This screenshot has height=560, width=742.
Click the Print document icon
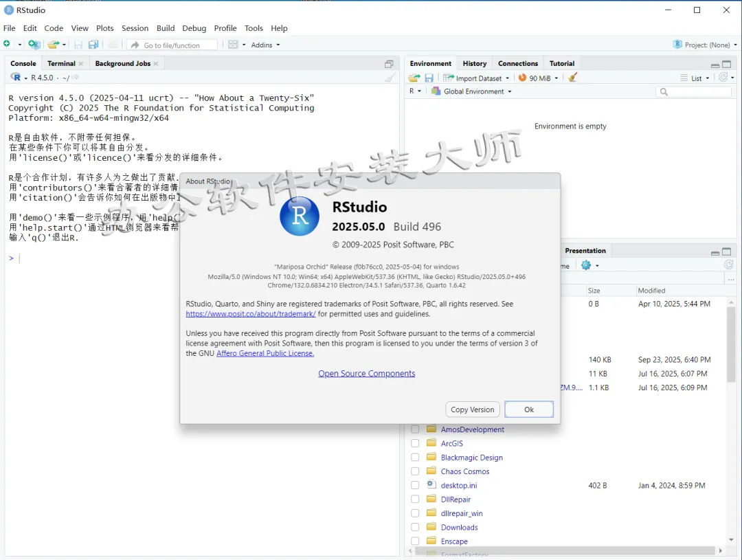pos(113,45)
